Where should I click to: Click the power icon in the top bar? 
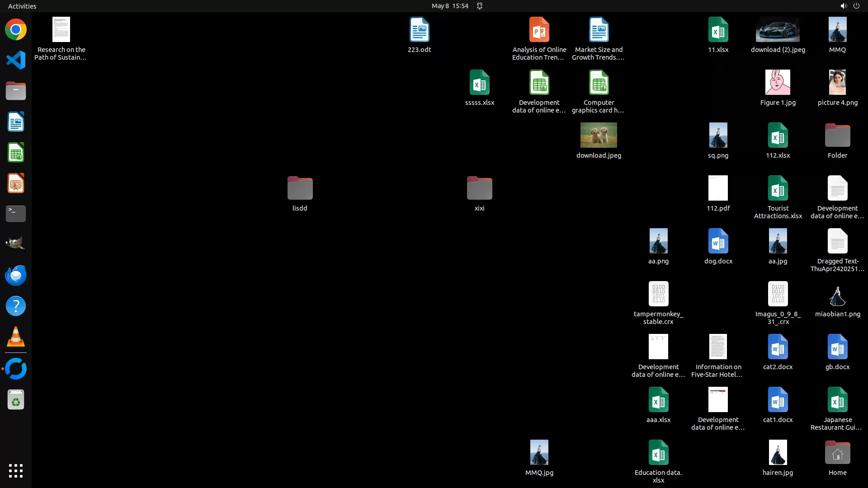[856, 6]
